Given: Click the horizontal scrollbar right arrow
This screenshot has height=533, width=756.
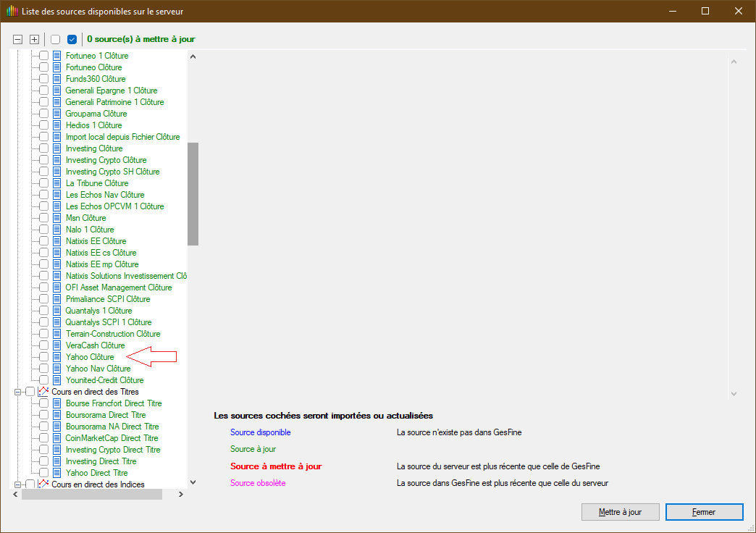Looking at the screenshot, I should (x=181, y=495).
